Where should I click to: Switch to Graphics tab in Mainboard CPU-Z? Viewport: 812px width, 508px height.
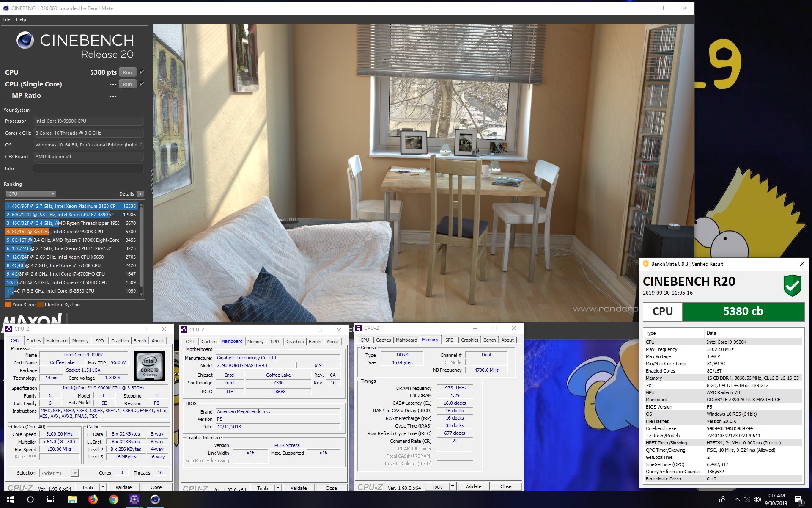coord(295,342)
